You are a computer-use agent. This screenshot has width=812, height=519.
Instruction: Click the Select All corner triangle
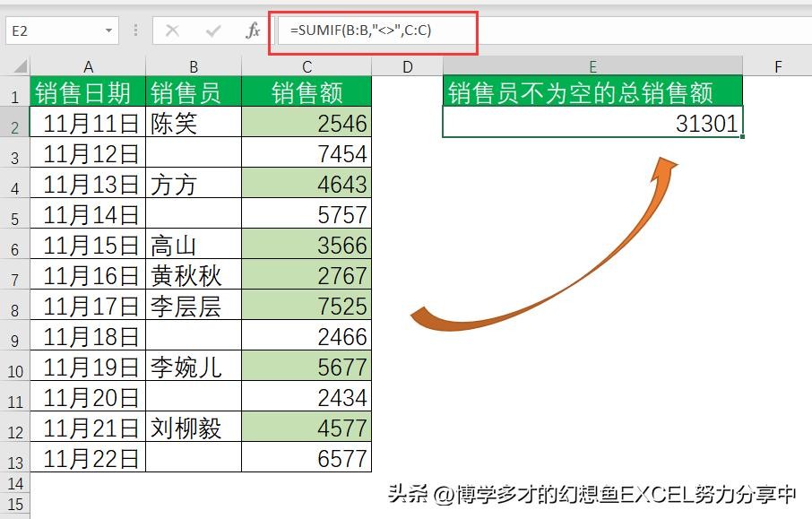pos(16,66)
